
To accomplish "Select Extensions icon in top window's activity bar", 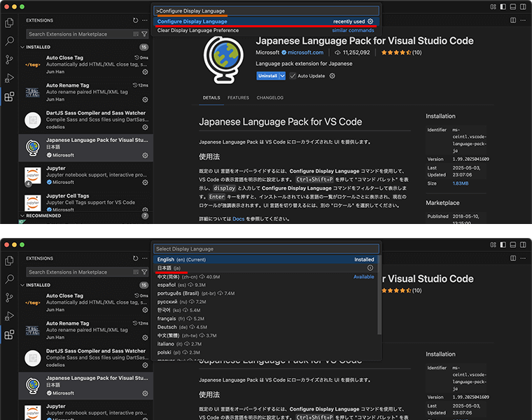I will click(9, 97).
